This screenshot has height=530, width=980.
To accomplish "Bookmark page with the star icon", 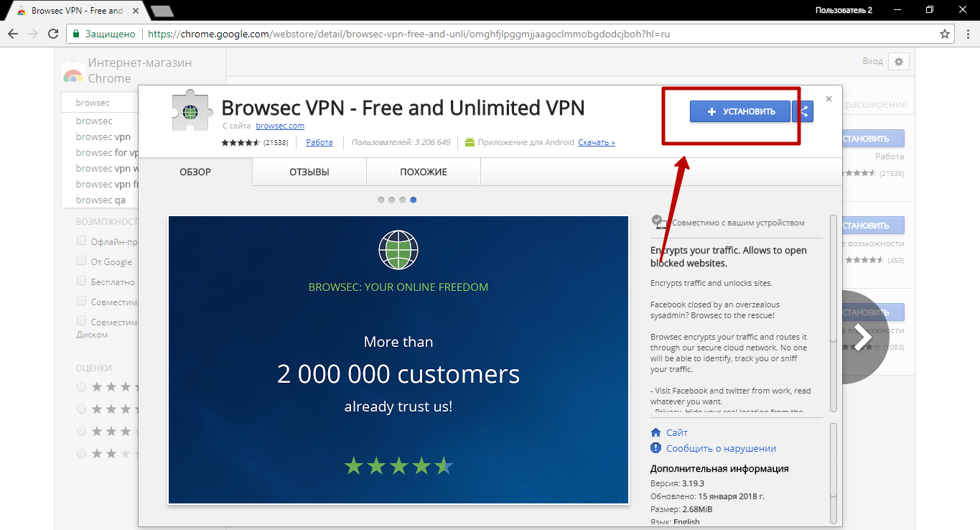I will [945, 34].
